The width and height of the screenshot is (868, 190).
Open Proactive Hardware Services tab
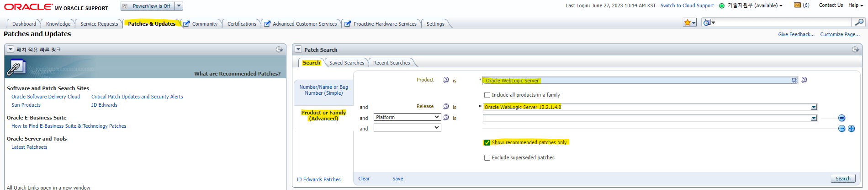click(x=381, y=24)
